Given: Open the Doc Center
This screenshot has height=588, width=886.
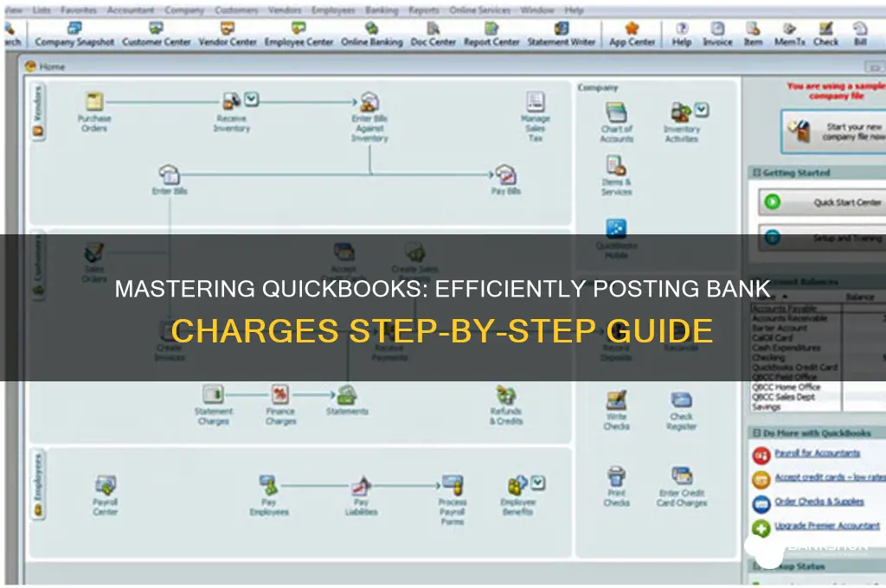Looking at the screenshot, I should (x=433, y=35).
